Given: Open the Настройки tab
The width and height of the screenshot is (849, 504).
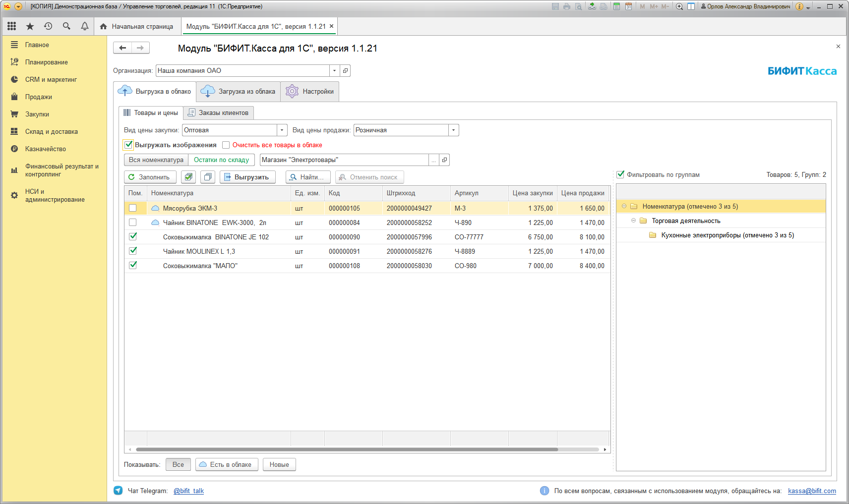Looking at the screenshot, I should coord(310,92).
